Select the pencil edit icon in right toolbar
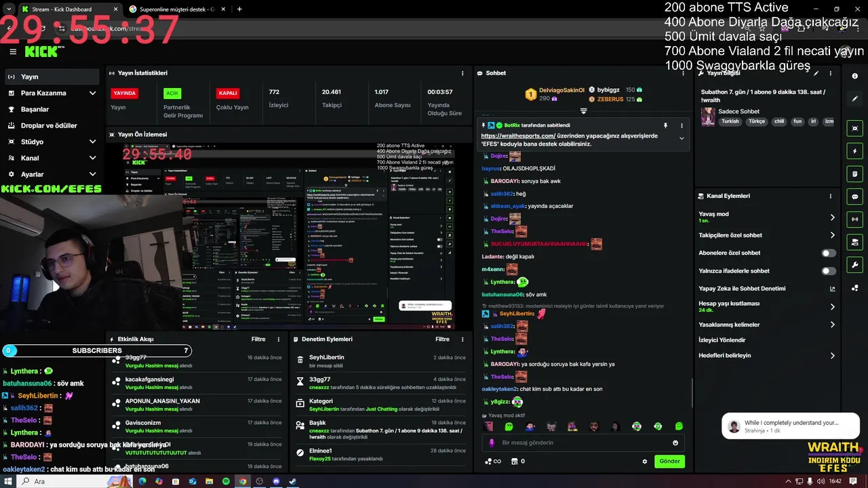 coord(855,98)
